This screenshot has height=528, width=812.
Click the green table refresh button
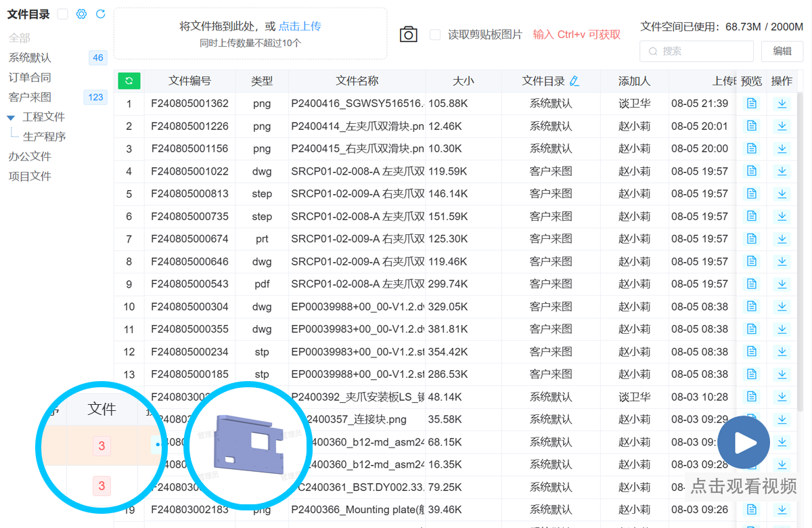[129, 81]
